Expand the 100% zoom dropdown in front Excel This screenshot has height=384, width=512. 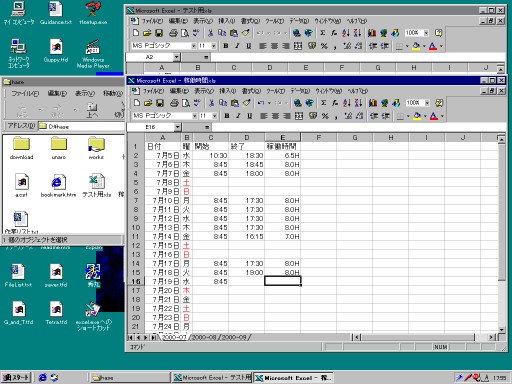427,103
